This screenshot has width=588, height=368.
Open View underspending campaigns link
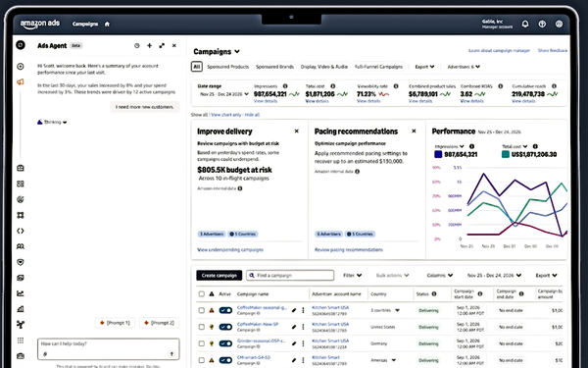[230, 249]
